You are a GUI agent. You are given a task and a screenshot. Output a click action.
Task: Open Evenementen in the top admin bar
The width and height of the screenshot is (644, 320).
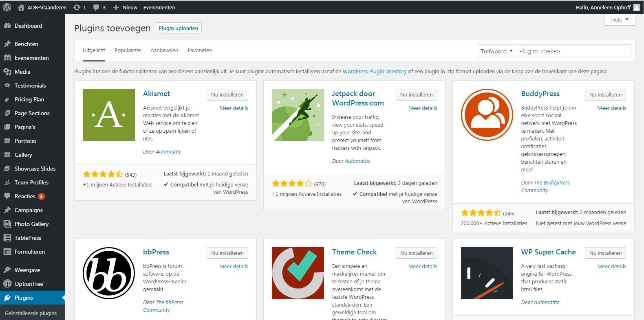pos(159,7)
